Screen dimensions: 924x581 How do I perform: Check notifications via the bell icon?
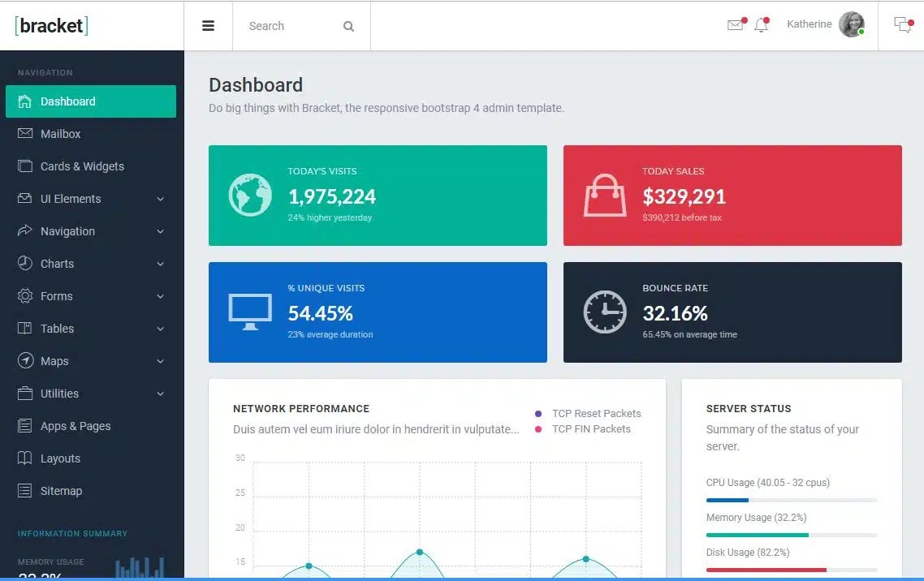pyautogui.click(x=761, y=25)
